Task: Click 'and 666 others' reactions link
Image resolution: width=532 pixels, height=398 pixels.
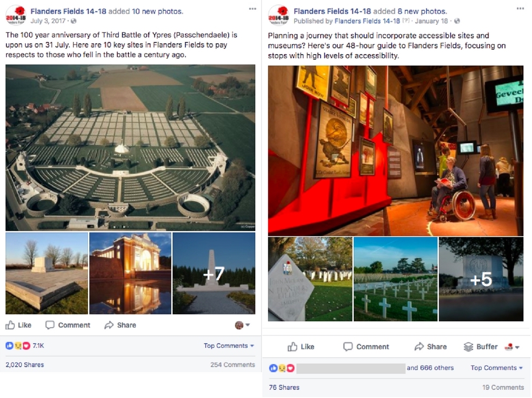Action: [430, 368]
